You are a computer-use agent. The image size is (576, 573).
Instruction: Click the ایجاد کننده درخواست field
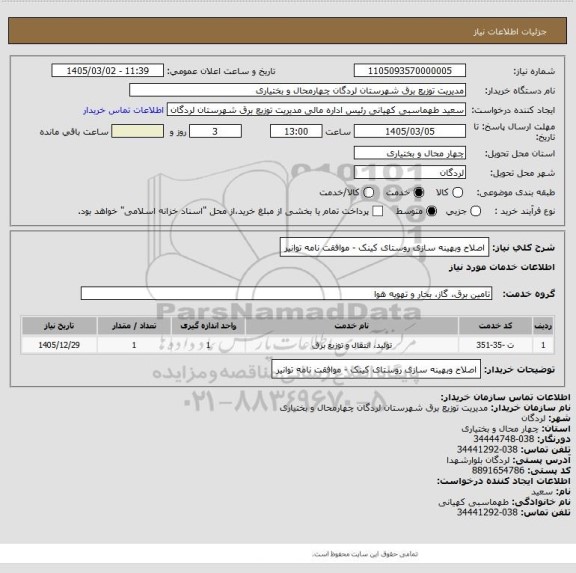click(x=316, y=110)
